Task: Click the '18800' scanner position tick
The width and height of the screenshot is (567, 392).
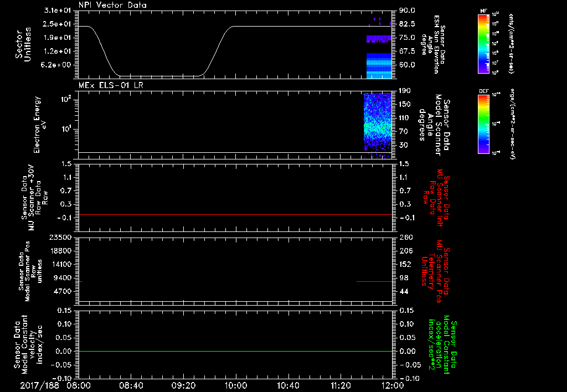Action: tap(60, 251)
